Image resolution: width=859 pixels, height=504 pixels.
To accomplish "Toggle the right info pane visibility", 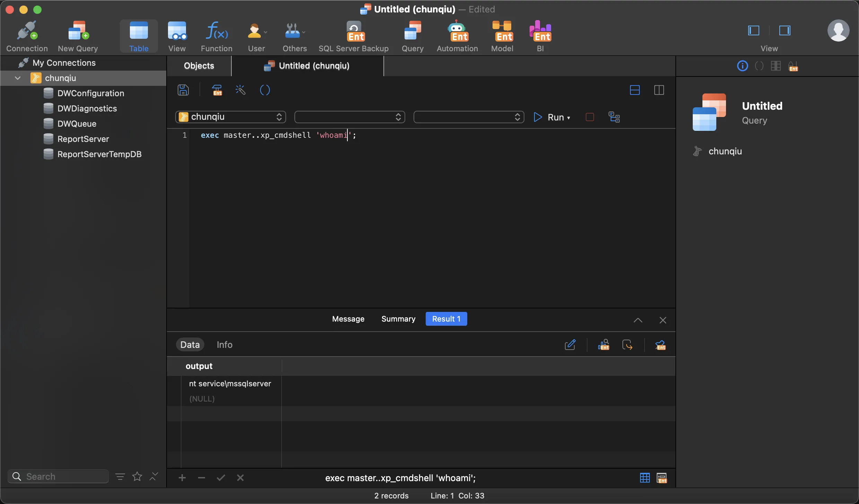I will [785, 31].
